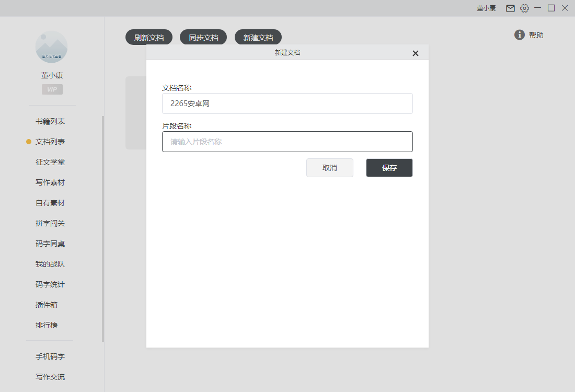This screenshot has width=575, height=392.
Task: Open 书籍列表 in the sidebar
Action: (x=50, y=121)
